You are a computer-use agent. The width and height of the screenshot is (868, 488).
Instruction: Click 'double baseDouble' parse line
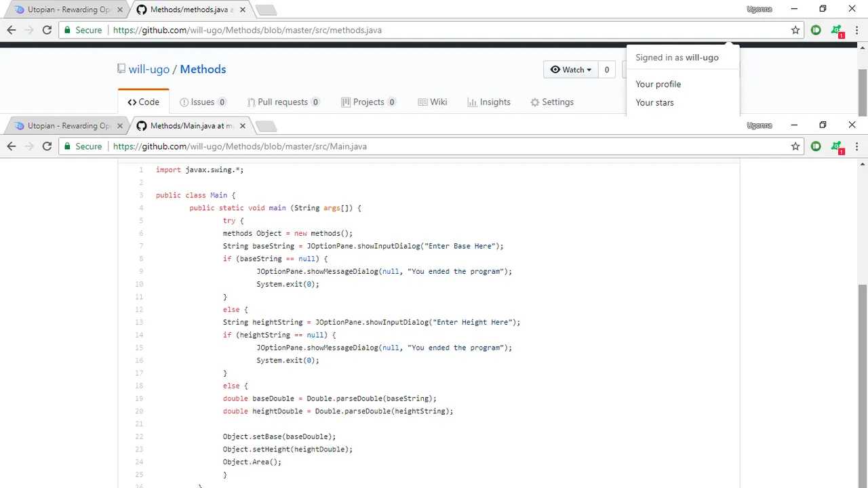click(330, 399)
